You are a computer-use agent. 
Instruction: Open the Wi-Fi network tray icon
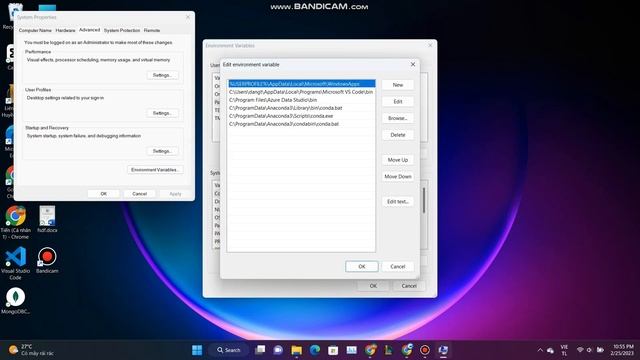(x=580, y=350)
